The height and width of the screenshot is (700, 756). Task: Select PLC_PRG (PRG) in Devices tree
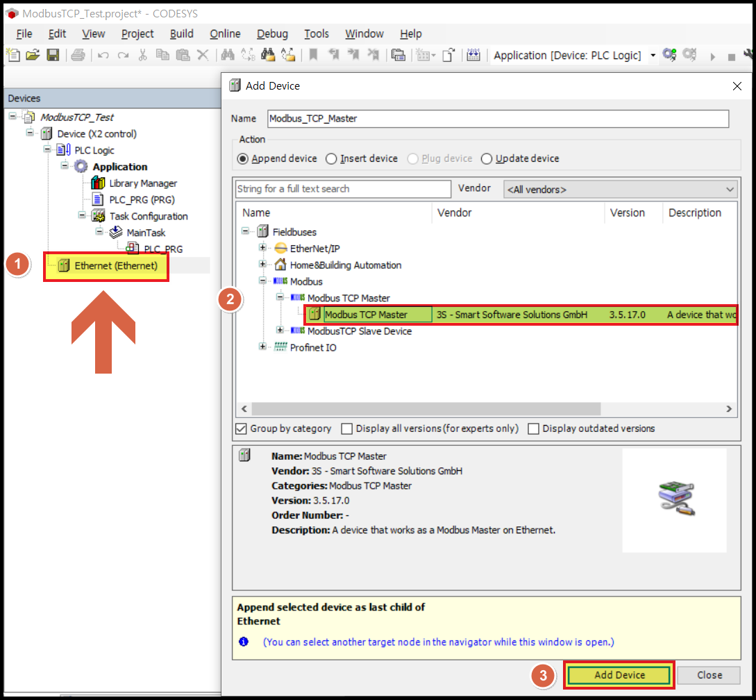(x=142, y=200)
